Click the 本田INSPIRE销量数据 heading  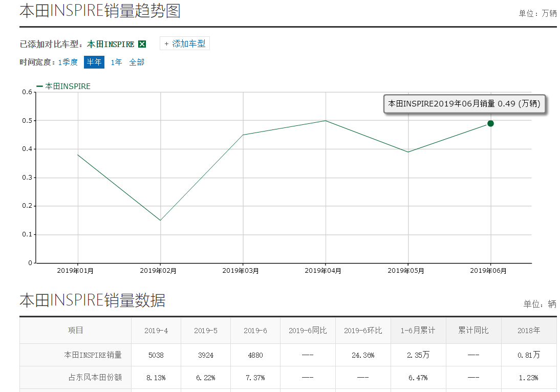93,300
